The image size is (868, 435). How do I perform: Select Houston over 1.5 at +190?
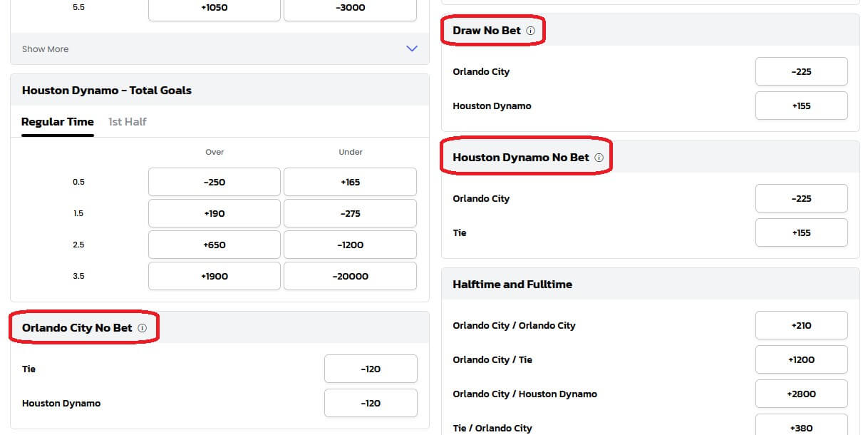click(x=215, y=213)
